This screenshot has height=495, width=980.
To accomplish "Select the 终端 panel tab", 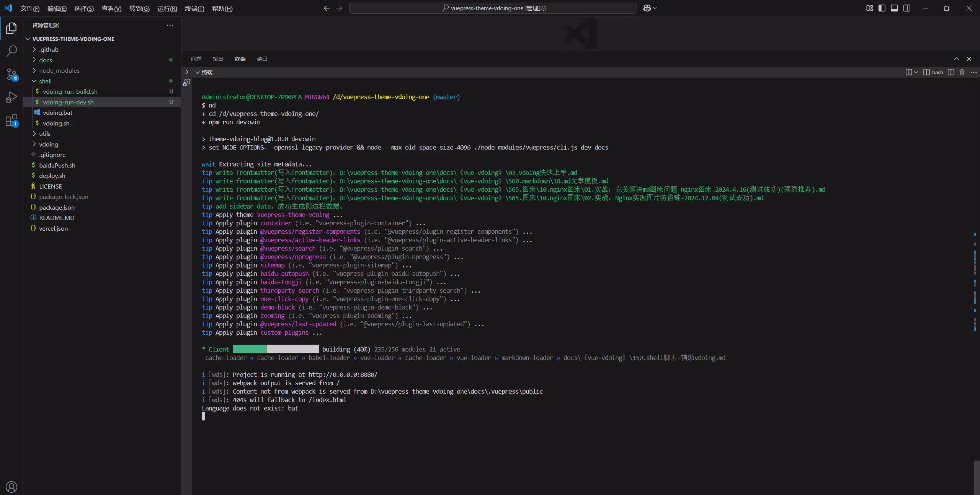I will (x=240, y=59).
